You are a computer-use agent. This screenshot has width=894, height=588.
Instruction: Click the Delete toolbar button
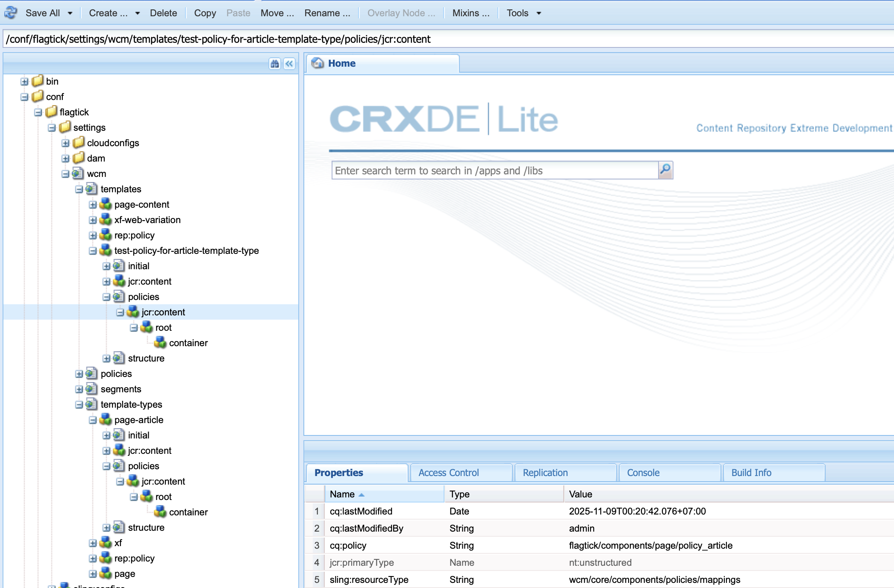pos(163,13)
